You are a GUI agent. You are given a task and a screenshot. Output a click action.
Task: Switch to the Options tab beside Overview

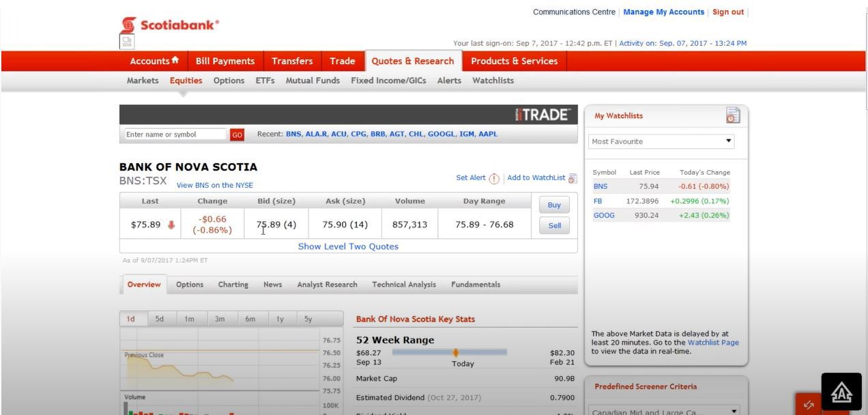pos(190,285)
